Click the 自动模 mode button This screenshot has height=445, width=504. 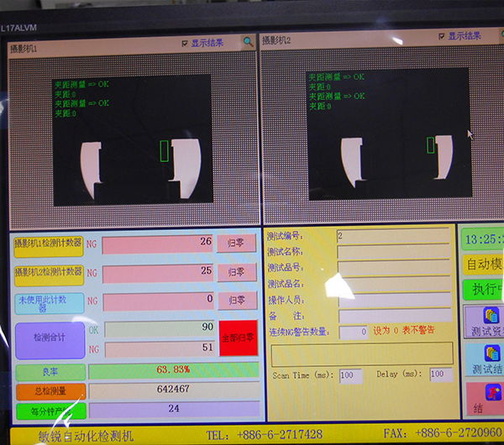[x=483, y=264]
